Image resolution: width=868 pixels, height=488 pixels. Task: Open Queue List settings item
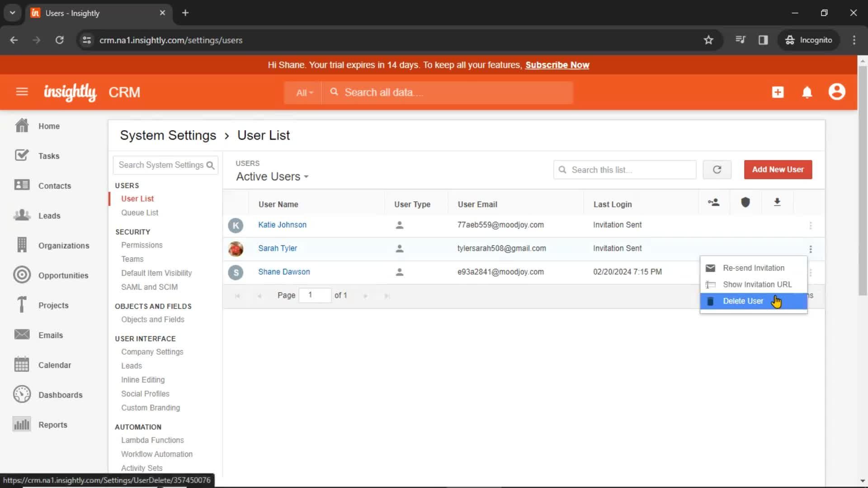click(140, 212)
